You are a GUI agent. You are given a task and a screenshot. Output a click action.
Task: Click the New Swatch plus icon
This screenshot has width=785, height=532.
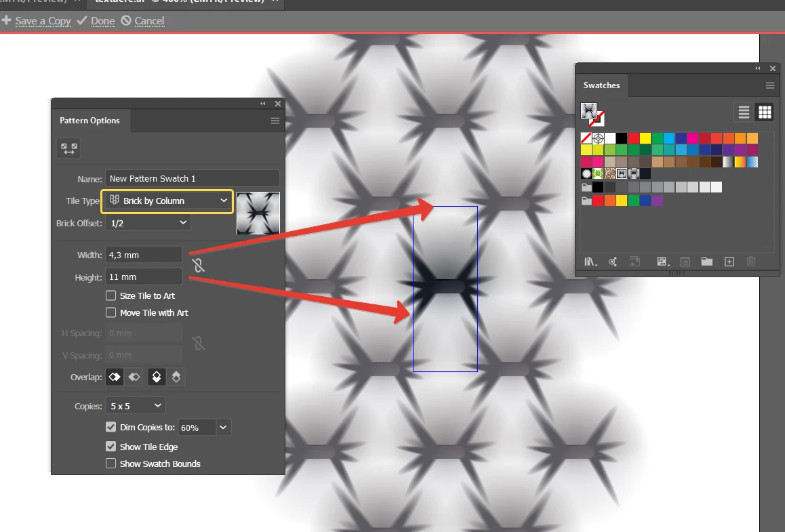729,261
